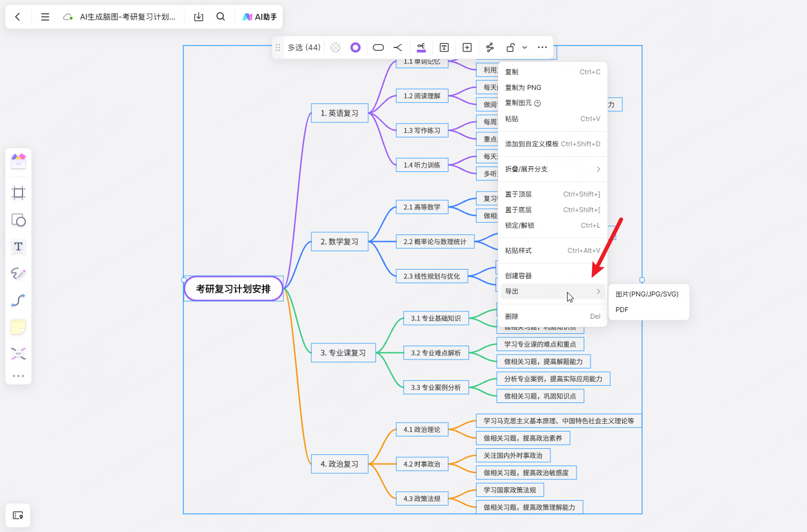The height and width of the screenshot is (532, 807).
Task: Open the search magnifier in header
Action: coord(221,17)
